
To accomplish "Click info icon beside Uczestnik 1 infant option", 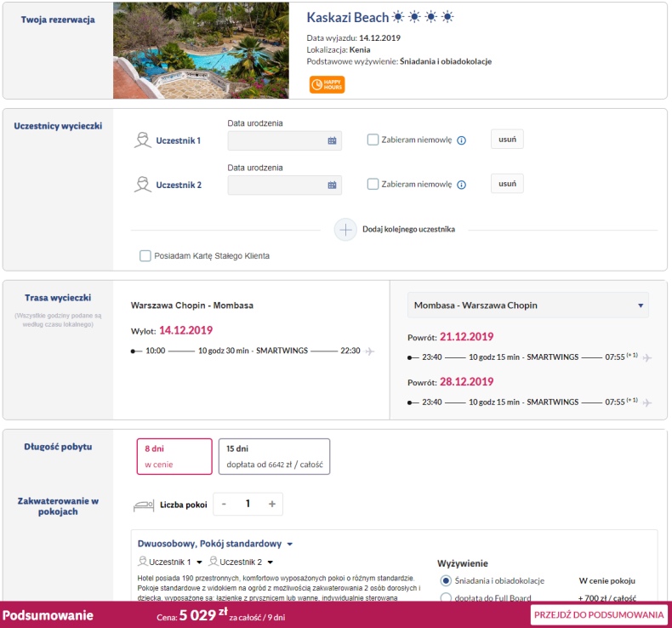I will coord(462,140).
